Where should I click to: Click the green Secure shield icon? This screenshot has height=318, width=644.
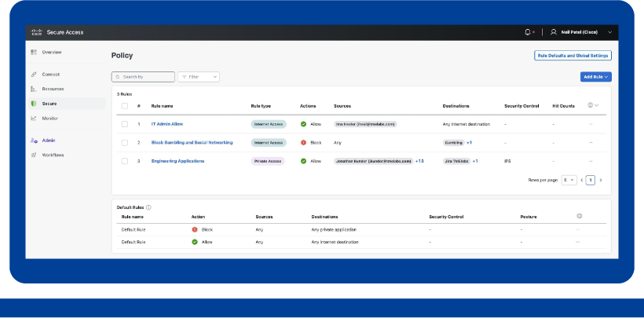(34, 104)
